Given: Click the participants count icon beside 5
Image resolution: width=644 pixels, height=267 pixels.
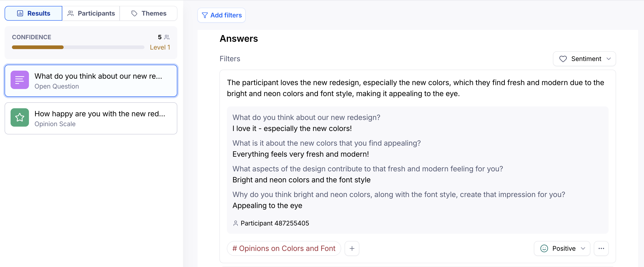Looking at the screenshot, I should (x=167, y=37).
